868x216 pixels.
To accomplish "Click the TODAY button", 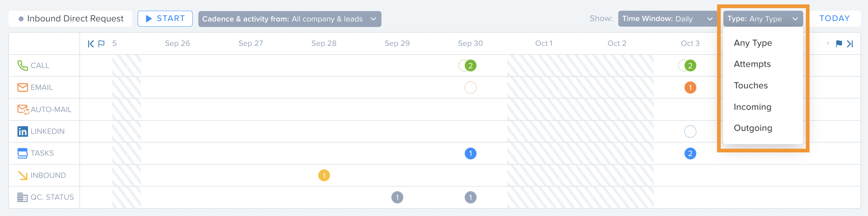I will coord(834,18).
